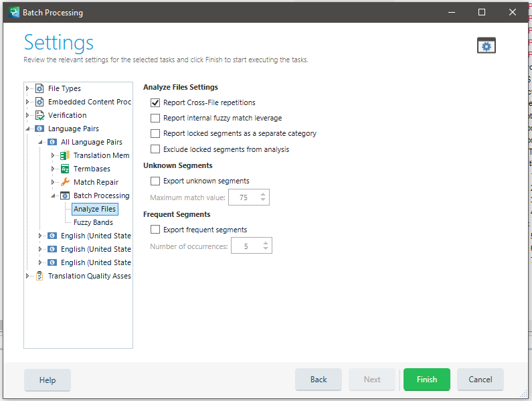Click the Verification checkmark icon
Viewport: 532px width, 401px height.
(39, 115)
